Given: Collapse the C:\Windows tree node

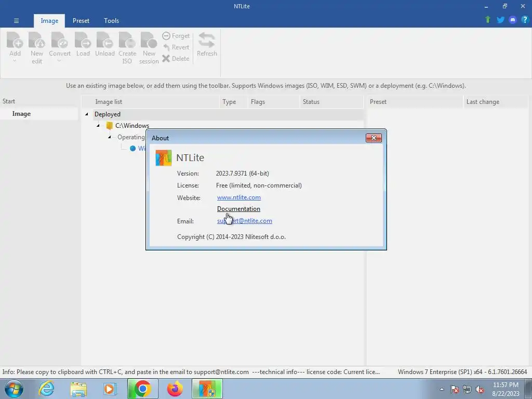Looking at the screenshot, I should (98, 126).
